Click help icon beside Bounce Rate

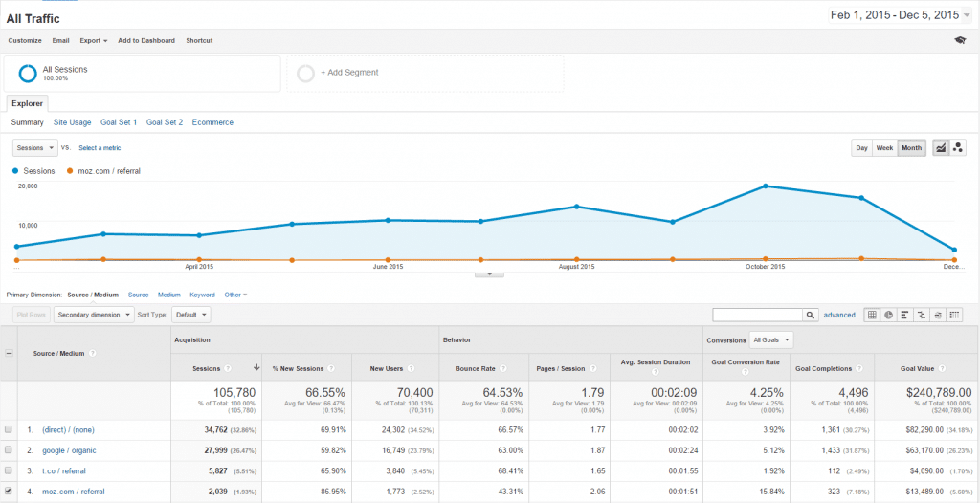502,369
